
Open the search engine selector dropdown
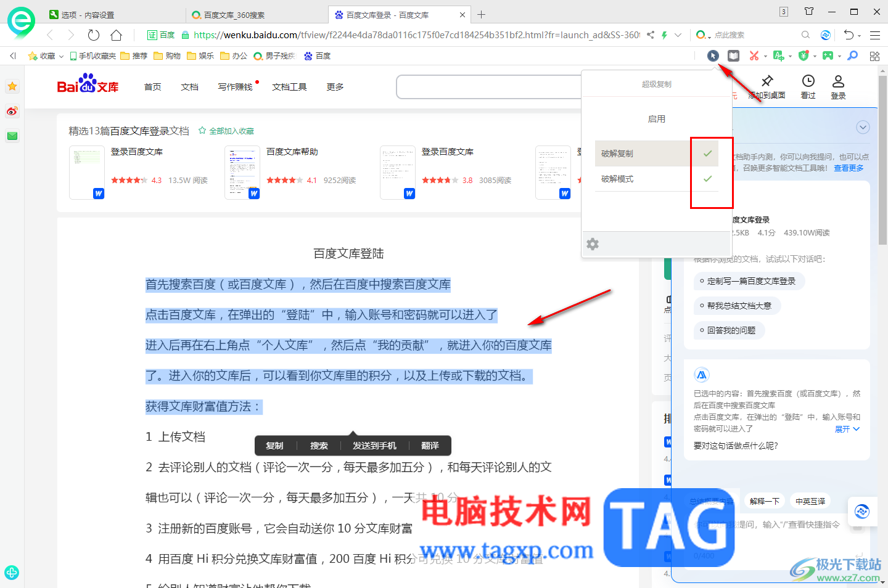pyautogui.click(x=703, y=35)
